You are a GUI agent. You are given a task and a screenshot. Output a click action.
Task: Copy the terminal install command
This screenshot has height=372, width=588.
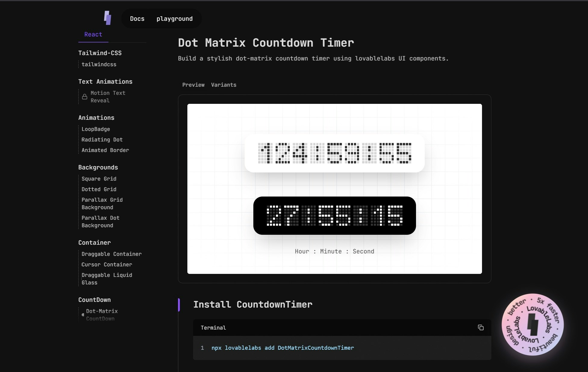(480, 327)
